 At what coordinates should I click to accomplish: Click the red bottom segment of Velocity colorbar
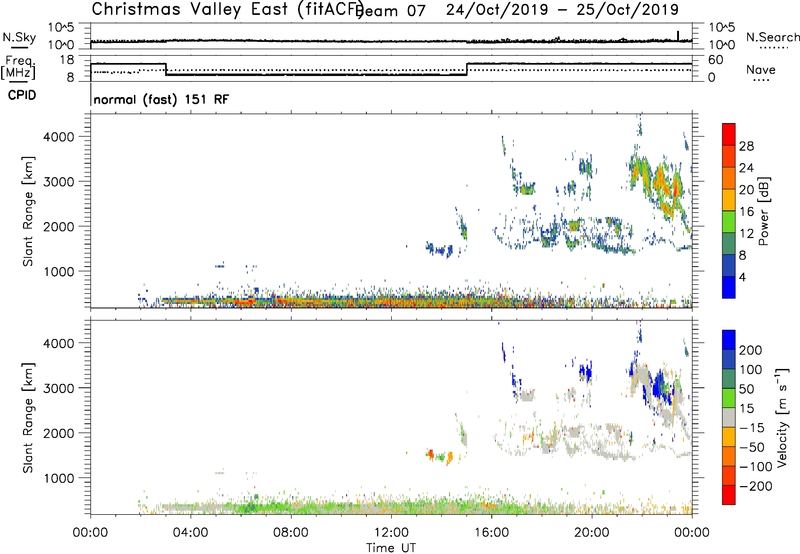pos(729,495)
